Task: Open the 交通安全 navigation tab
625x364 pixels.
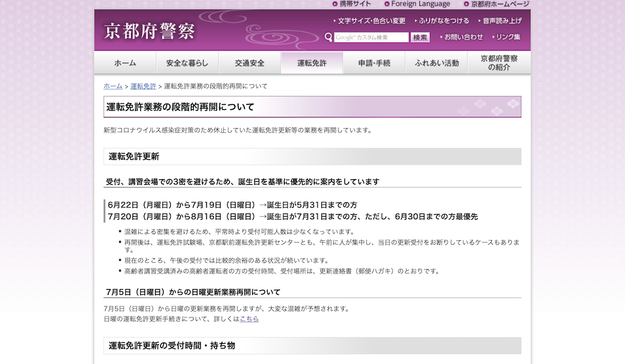Action: (249, 63)
